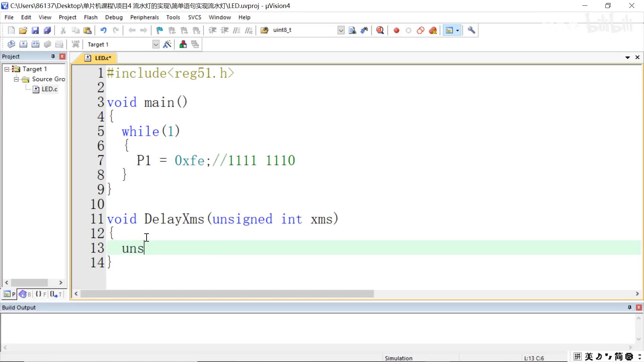The width and height of the screenshot is (644, 362).
Task: Click the Find in Files icon
Action: click(x=264, y=30)
